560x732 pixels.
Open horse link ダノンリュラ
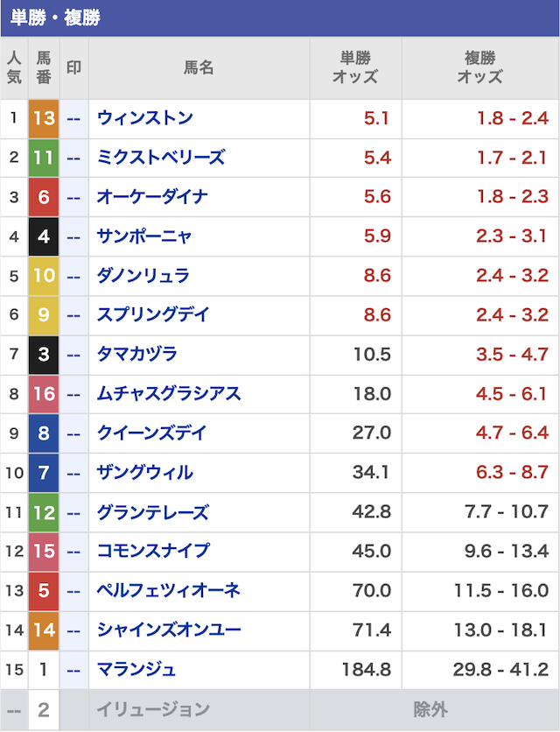(x=143, y=276)
